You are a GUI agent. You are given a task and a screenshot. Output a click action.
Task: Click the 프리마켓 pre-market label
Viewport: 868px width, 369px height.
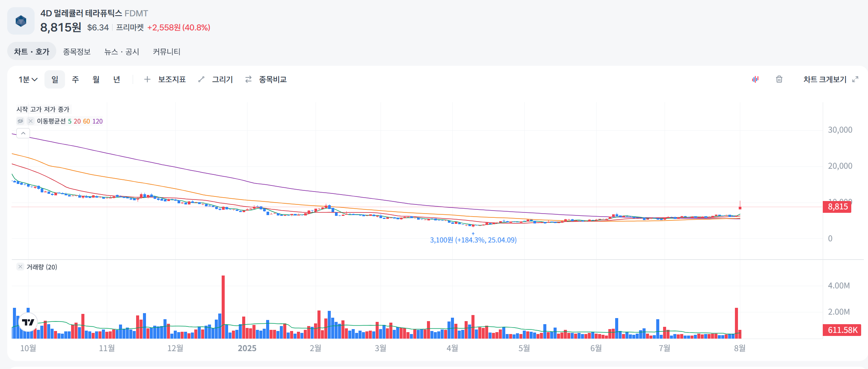coord(130,27)
